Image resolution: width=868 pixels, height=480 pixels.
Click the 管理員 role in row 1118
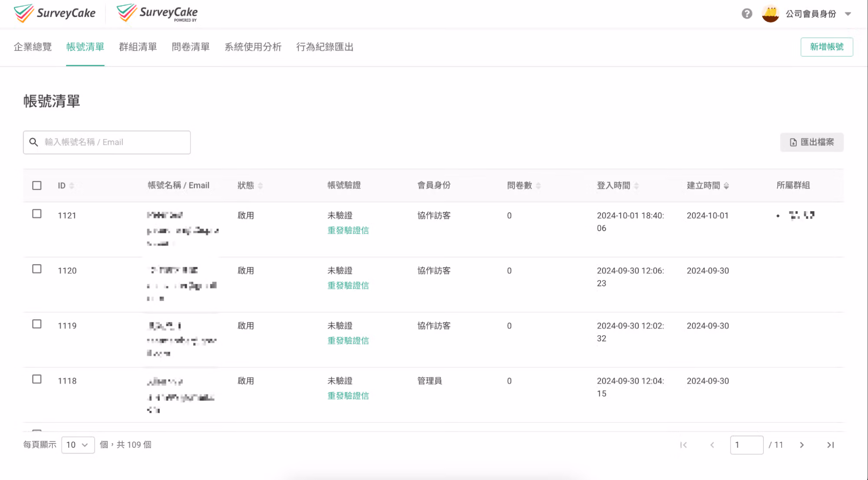point(429,381)
